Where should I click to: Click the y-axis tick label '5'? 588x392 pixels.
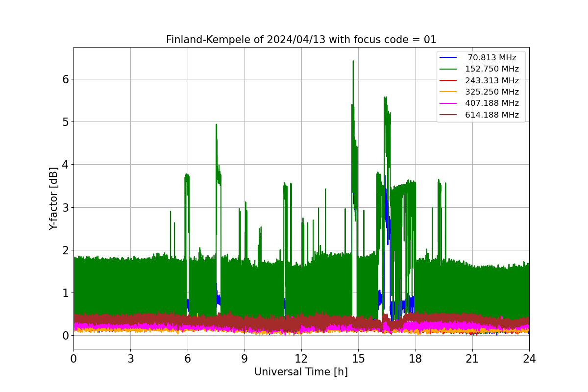65,122
